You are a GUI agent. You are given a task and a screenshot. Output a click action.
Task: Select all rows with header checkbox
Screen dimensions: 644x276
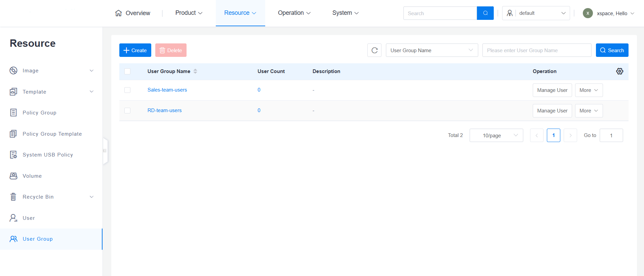pos(127,71)
